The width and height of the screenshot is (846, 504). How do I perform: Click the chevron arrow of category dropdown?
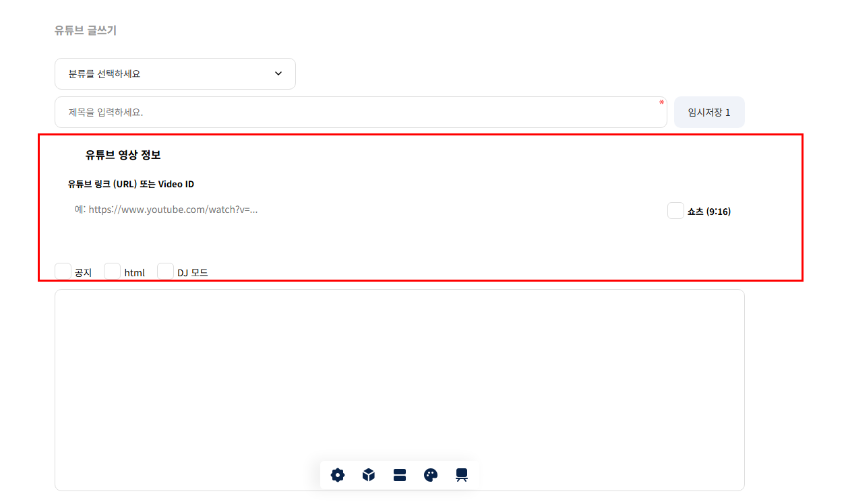[x=278, y=73]
